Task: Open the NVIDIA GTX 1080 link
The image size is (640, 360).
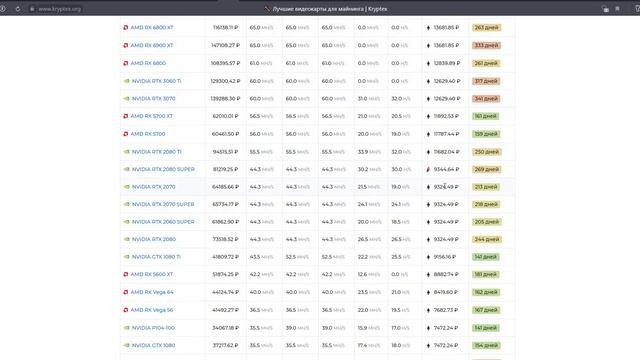Action: point(153,345)
